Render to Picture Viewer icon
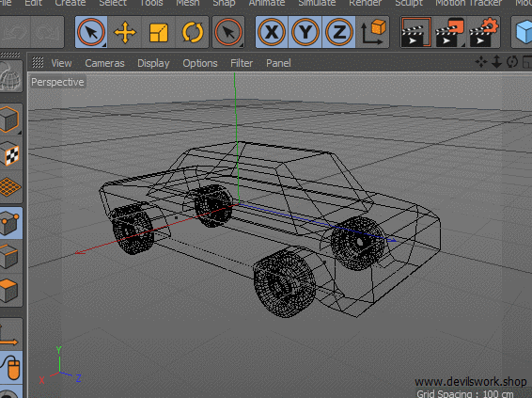Viewport: 532px width, 398px height. coord(449,32)
